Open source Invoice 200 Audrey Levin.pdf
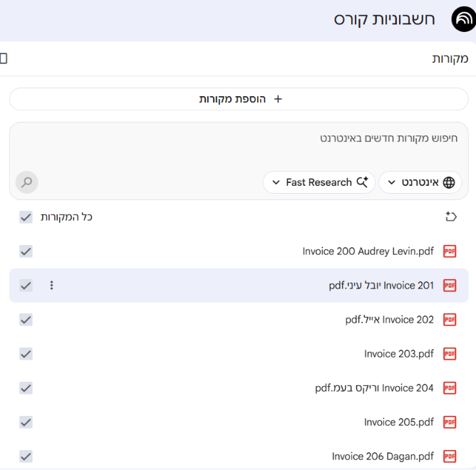The width and height of the screenshot is (476, 470). click(368, 251)
